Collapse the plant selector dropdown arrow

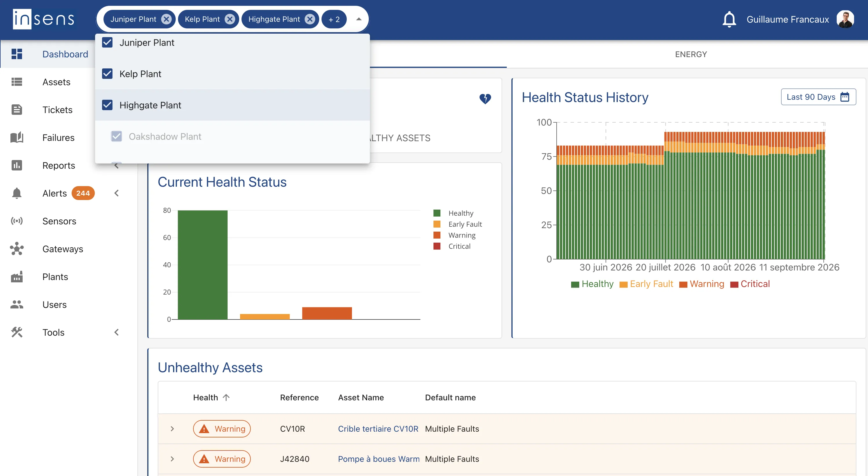point(359,19)
